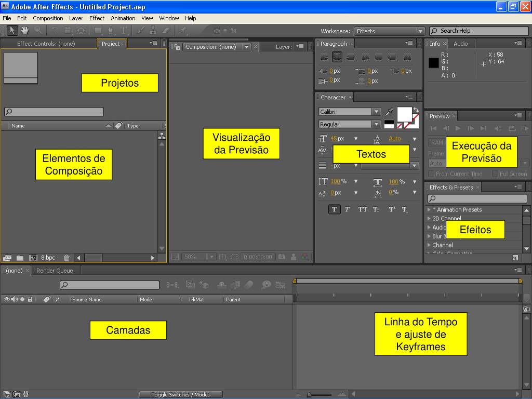The image size is (532, 399).
Task: Enable From Current Time checkbox
Action: [431, 174]
